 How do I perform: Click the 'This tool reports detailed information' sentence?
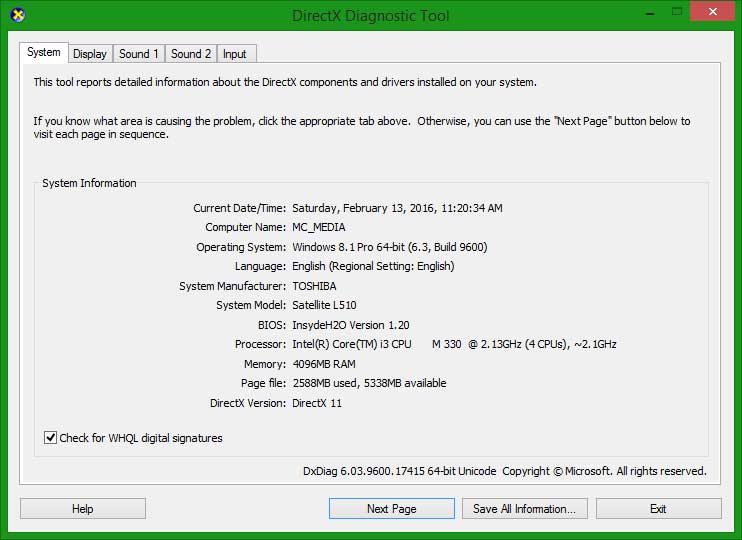285,82
